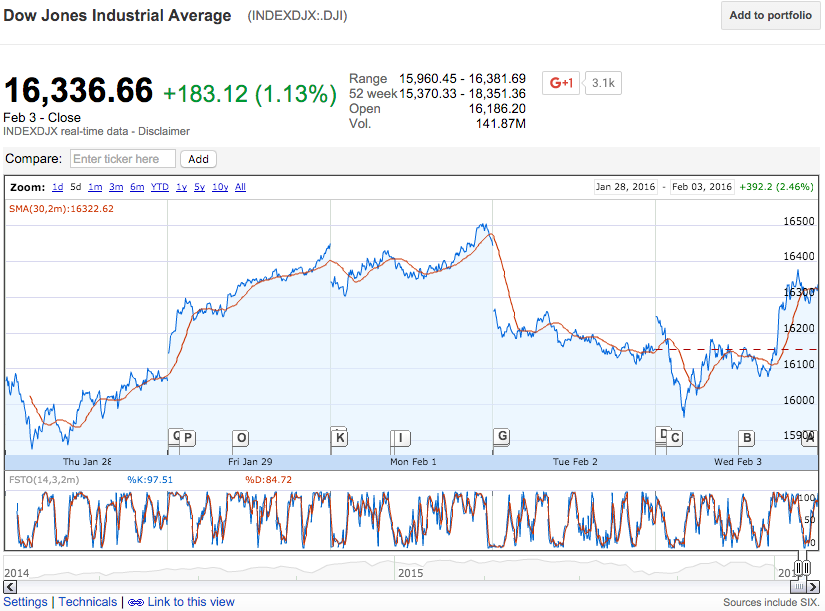This screenshot has width=825, height=611.
Task: Click the scroll right arrow button
Action: tap(813, 587)
